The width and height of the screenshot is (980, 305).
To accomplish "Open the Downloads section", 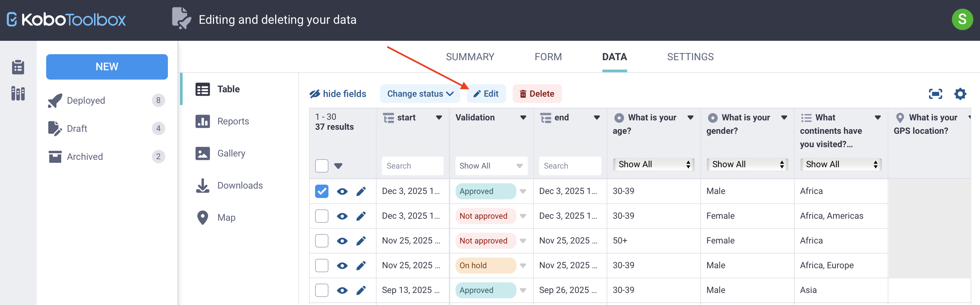I will (240, 185).
